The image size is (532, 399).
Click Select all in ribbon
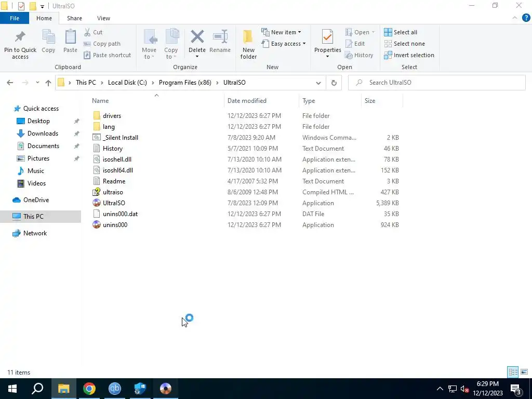coord(401,32)
